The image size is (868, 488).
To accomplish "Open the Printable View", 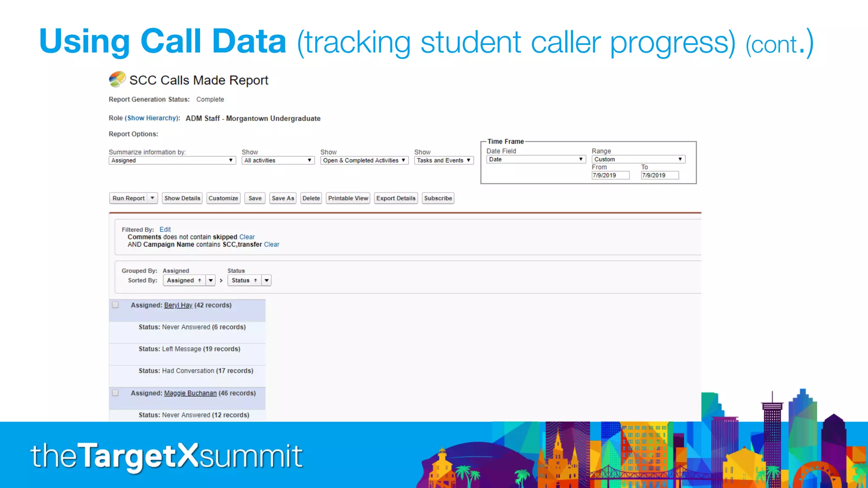I will click(348, 198).
